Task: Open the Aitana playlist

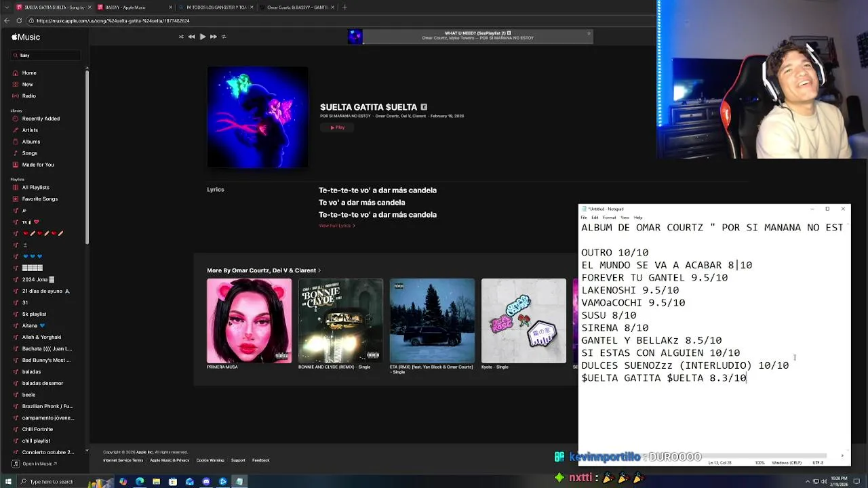Action: tap(33, 325)
